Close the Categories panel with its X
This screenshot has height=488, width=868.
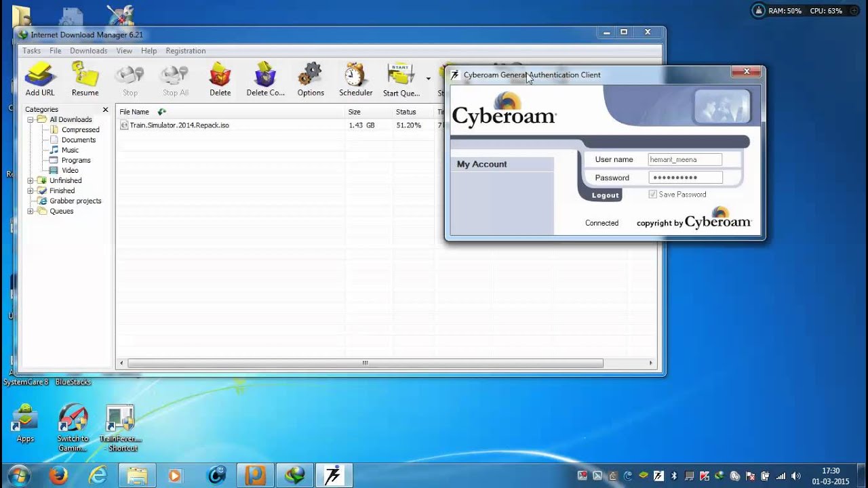pyautogui.click(x=105, y=109)
